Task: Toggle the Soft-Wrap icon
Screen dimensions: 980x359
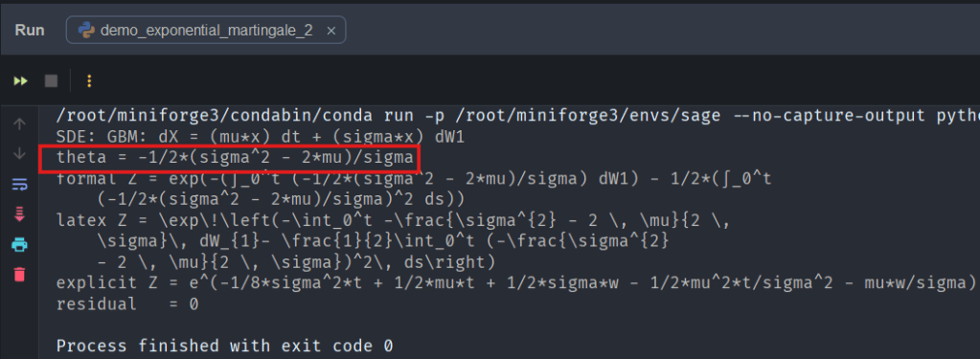Action: pos(19,184)
